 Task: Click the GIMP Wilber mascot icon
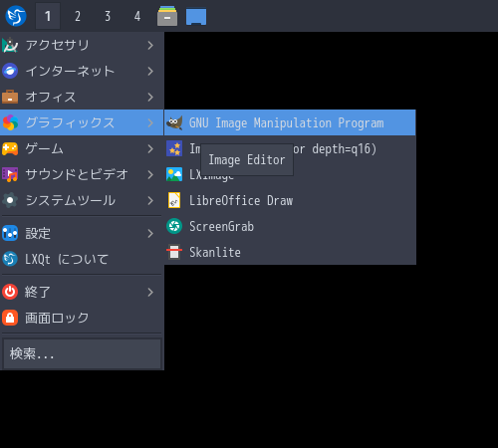coord(174,122)
